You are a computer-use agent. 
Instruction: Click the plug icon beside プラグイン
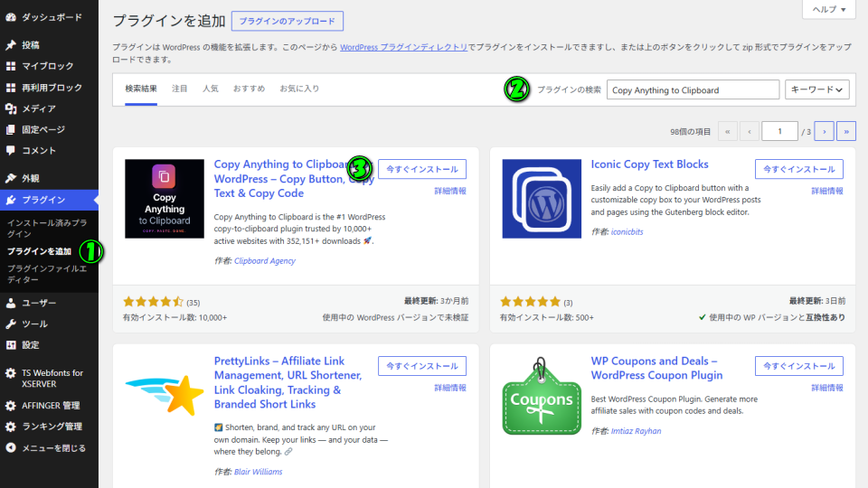coord(11,200)
